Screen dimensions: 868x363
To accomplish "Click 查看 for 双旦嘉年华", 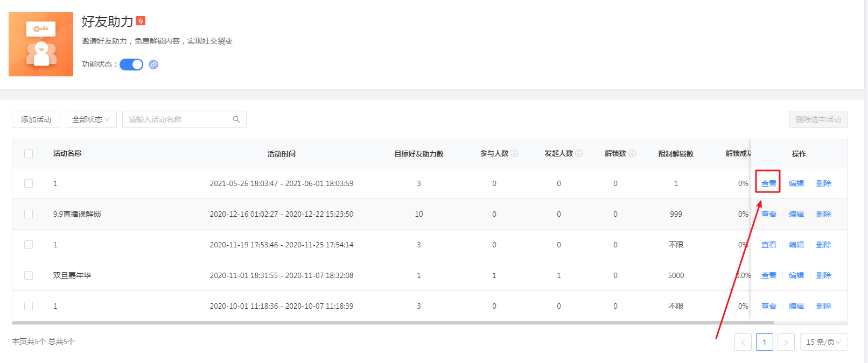I will coord(768,275).
